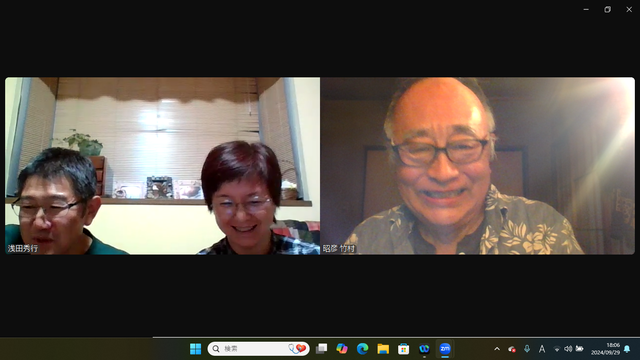
Task: Click the 昭彦 竹村 name label
Action: point(339,248)
